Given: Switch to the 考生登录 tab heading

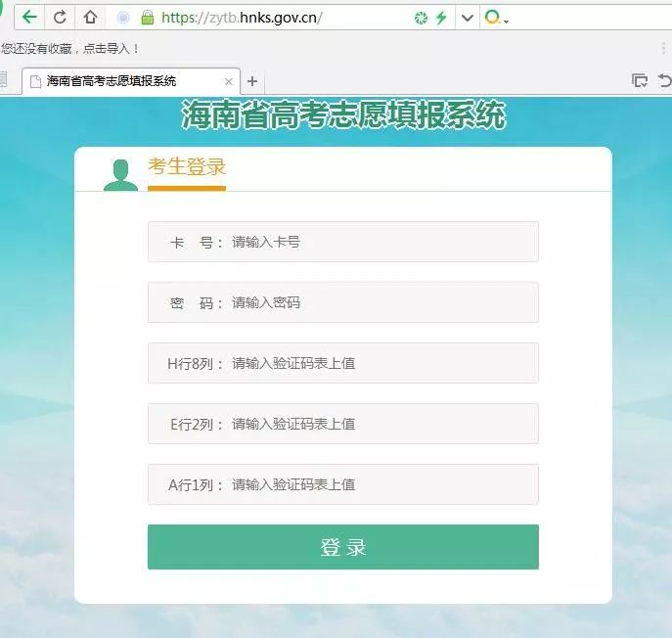Looking at the screenshot, I should [187, 166].
